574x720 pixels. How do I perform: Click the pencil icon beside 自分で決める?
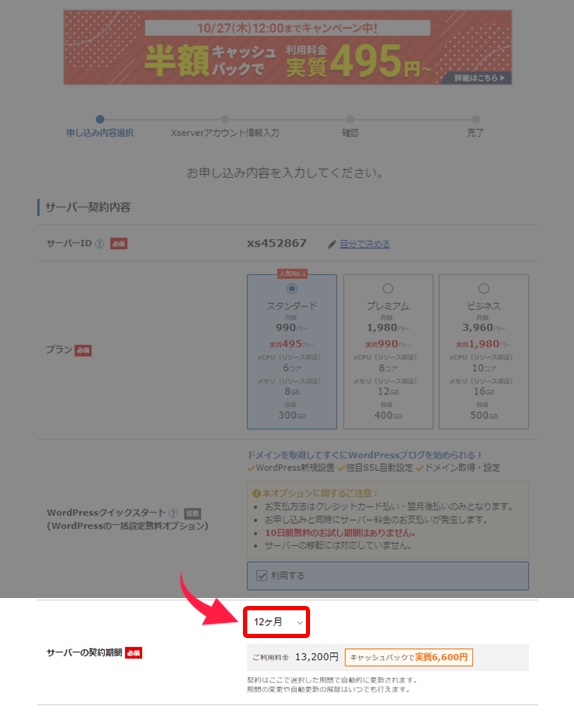[x=332, y=244]
